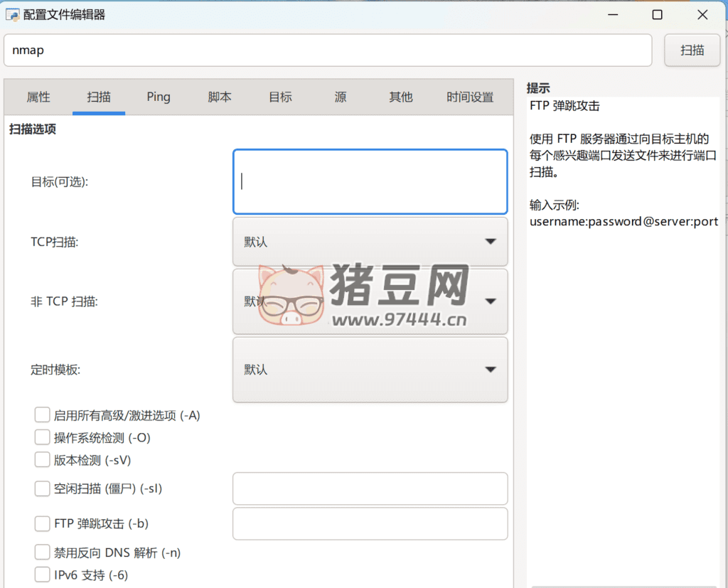Click the 扫描 button beside command field
Viewport: 728px width, 588px height.
692,50
